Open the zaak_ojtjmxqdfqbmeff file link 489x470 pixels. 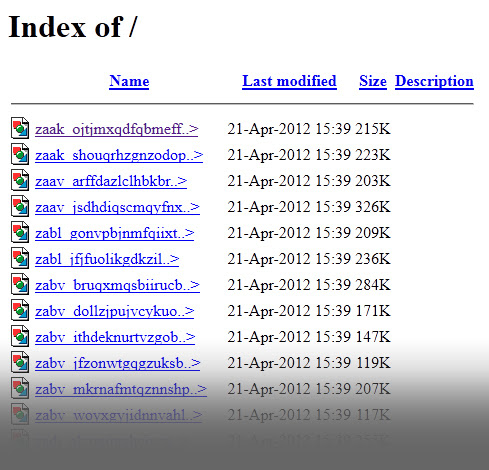[117, 129]
